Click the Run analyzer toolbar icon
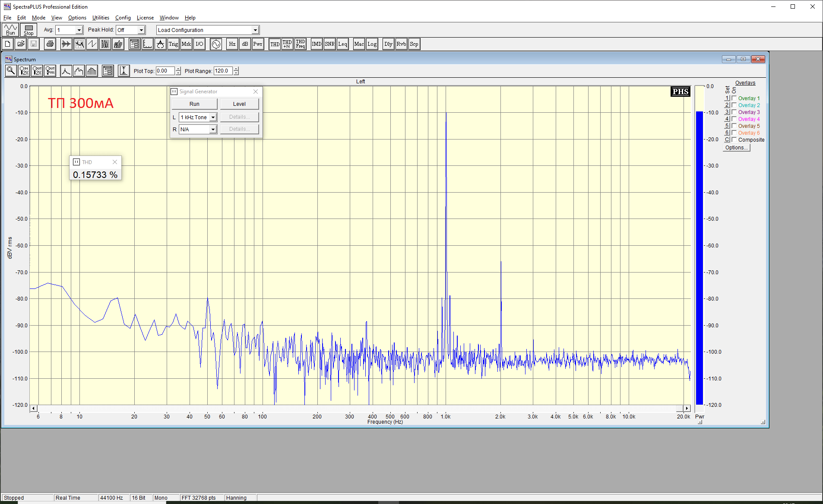Image resolution: width=823 pixels, height=504 pixels. pyautogui.click(x=10, y=30)
